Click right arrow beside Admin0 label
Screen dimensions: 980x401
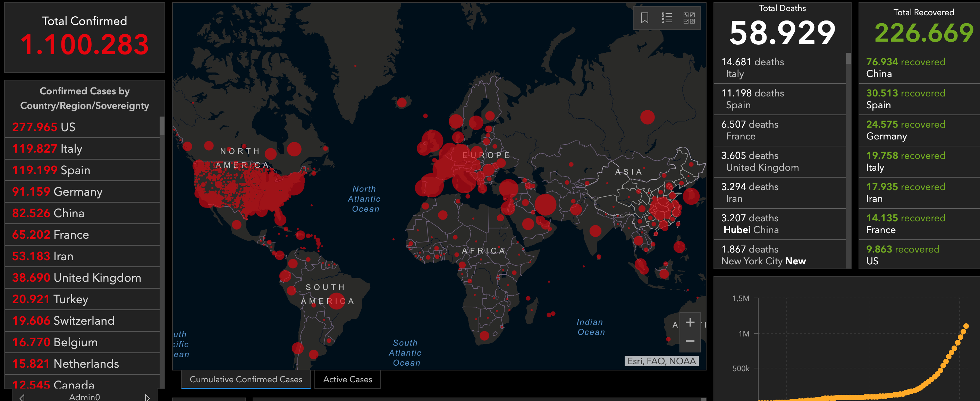(147, 397)
